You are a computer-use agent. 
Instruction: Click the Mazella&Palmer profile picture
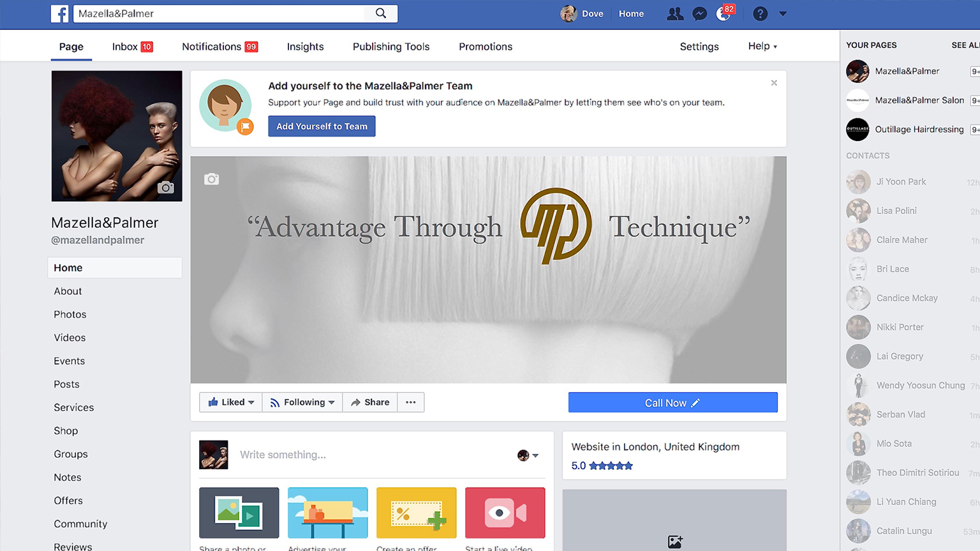point(117,136)
